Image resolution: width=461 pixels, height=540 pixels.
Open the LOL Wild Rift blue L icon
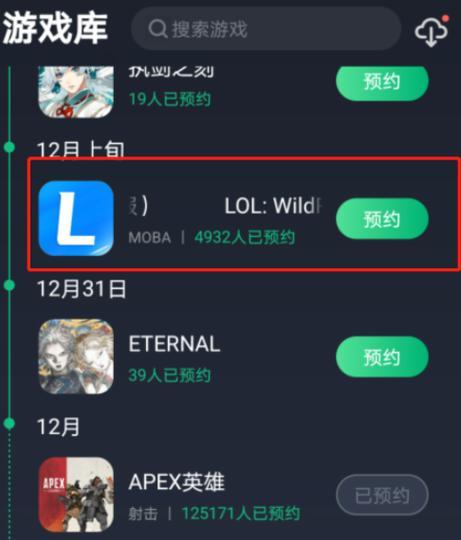click(x=76, y=218)
